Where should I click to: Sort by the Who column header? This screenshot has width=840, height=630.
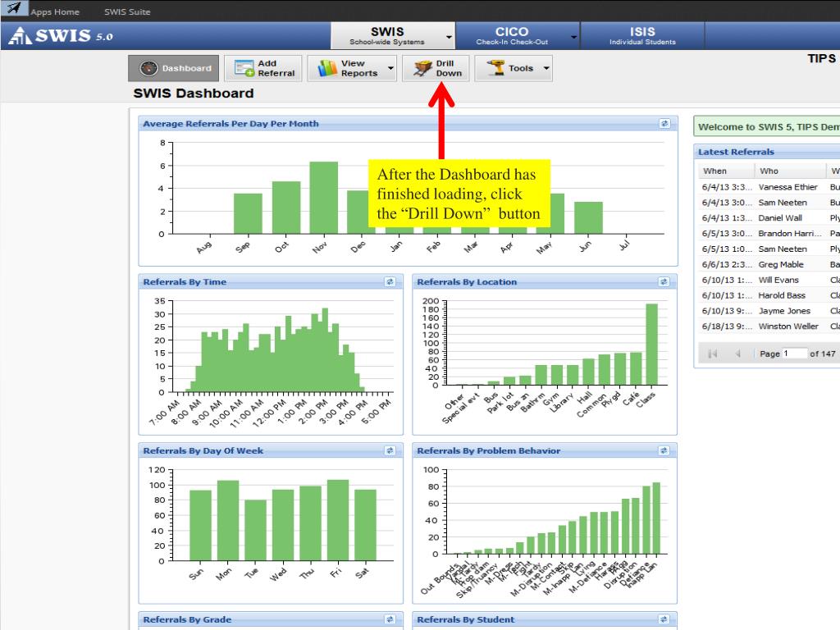tap(790, 171)
